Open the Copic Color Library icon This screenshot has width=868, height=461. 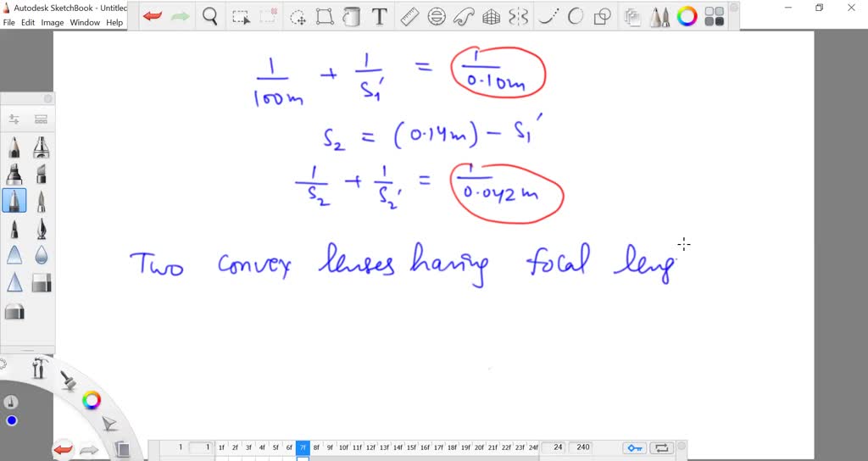[x=715, y=17]
